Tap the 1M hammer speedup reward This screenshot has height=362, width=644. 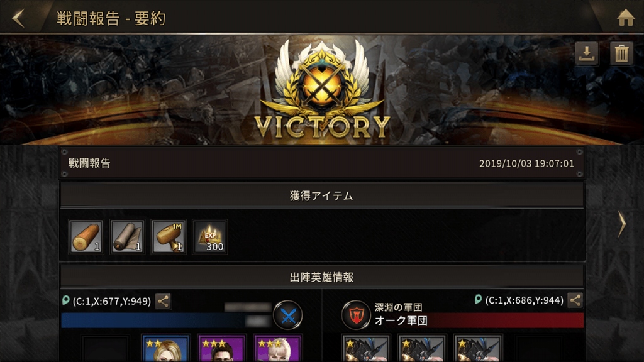169,237
